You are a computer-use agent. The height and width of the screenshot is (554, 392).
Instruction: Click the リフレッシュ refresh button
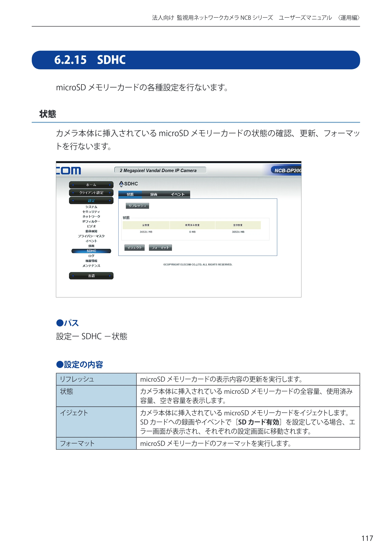point(137,206)
